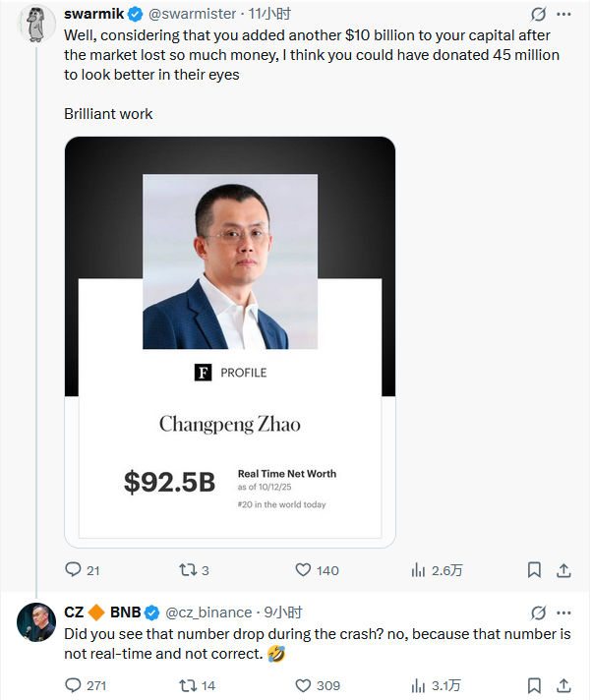
Task: Open Grok icon on CZ's reply
Action: 538,612
